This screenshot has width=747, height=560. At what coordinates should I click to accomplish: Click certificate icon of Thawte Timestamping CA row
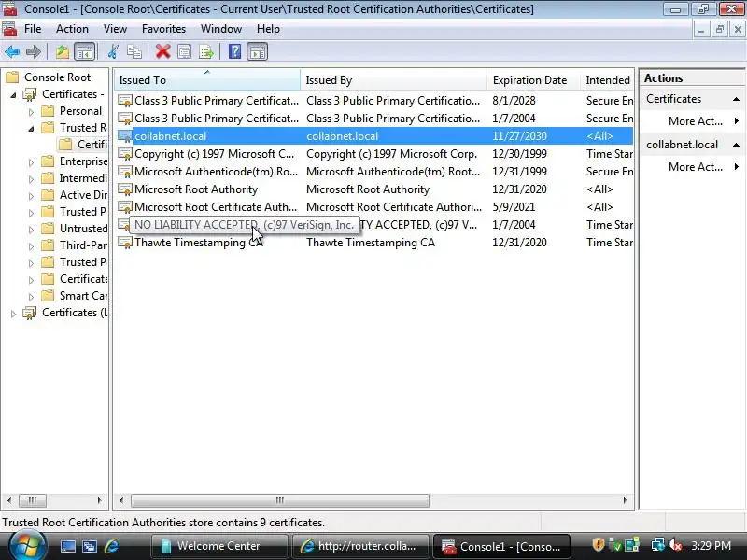click(125, 243)
